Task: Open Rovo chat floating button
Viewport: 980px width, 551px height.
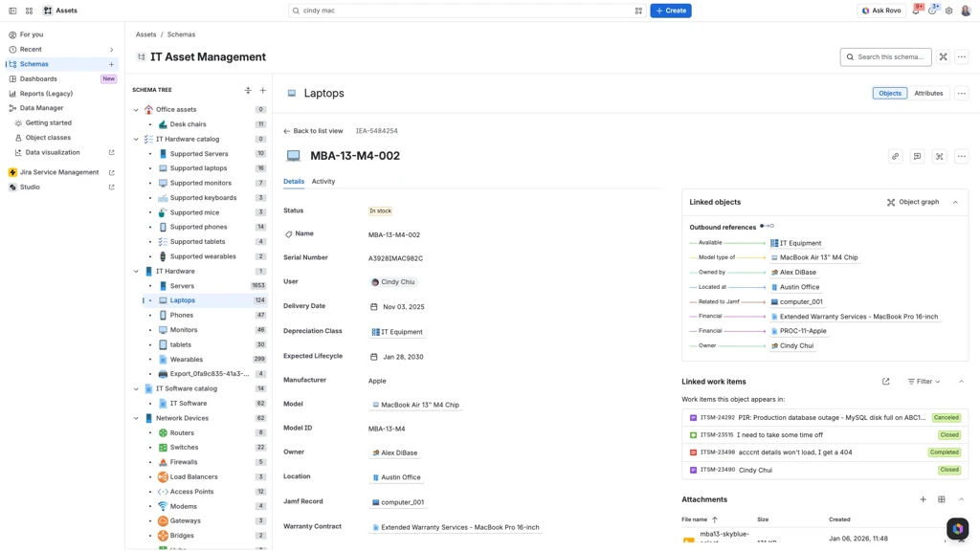Action: 957,528
